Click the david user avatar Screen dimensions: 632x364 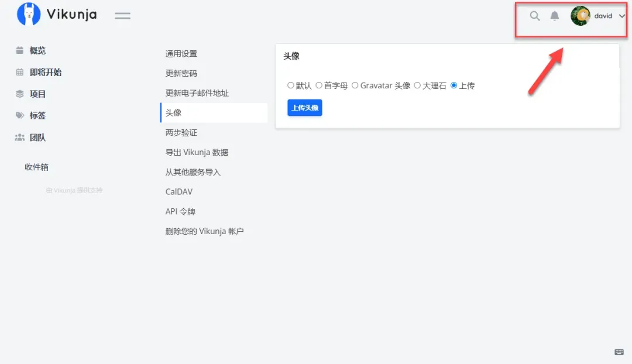tap(581, 16)
